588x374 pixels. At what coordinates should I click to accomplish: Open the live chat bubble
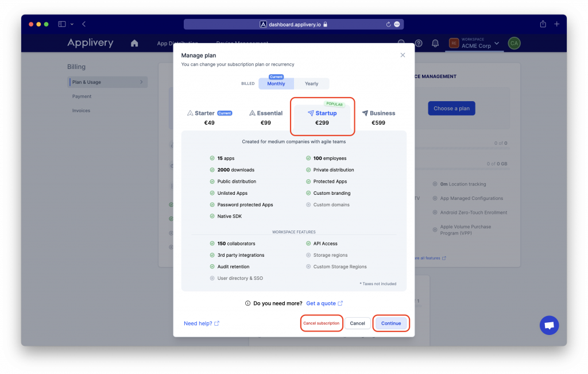[x=549, y=325]
